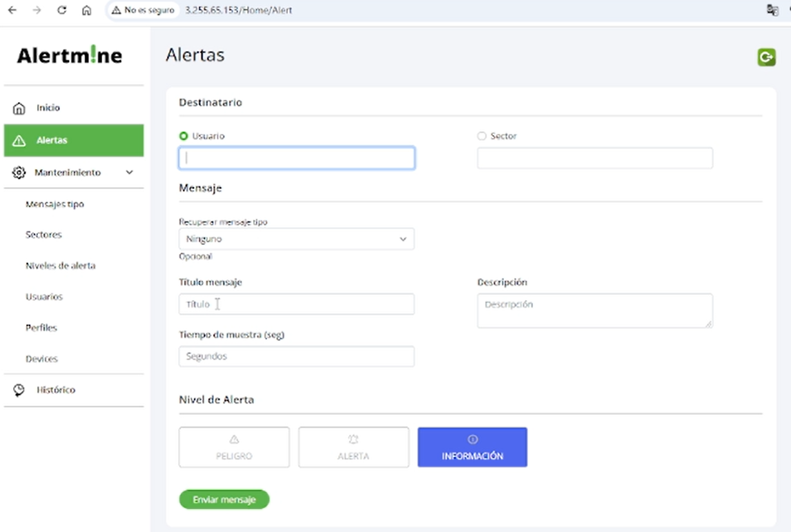The height and width of the screenshot is (532, 791).
Task: Select the Usuario radio button
Action: [x=184, y=137]
